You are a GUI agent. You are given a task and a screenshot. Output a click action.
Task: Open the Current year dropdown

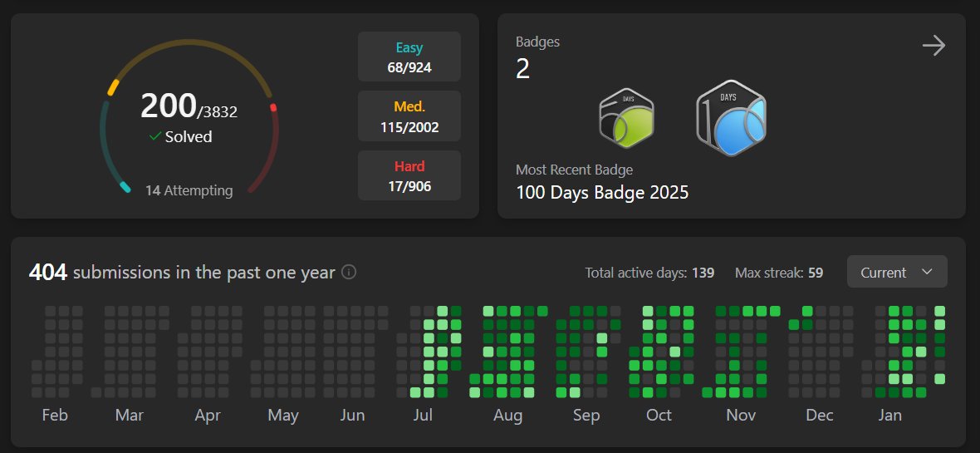pyautogui.click(x=897, y=272)
